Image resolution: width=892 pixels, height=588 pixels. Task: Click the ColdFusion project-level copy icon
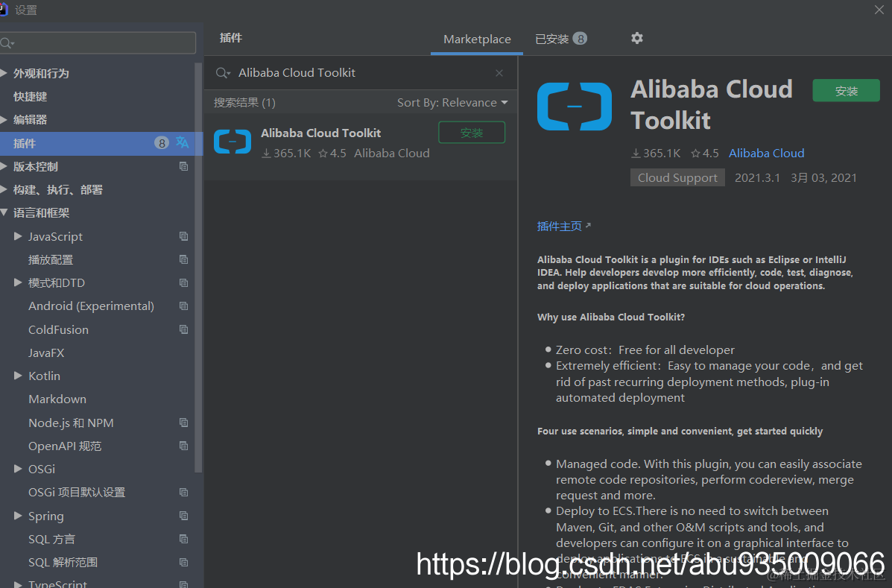(183, 329)
